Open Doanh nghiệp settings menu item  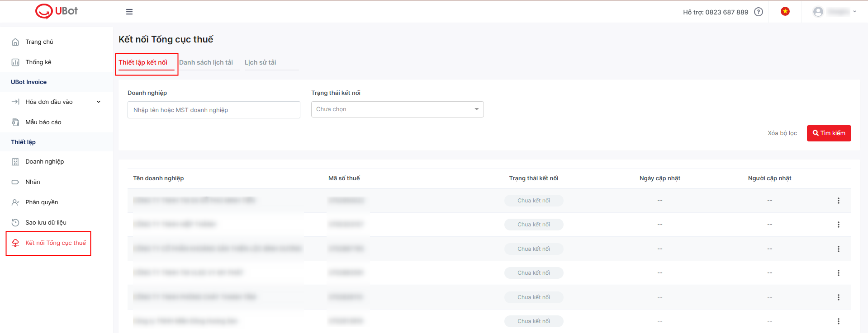tap(45, 161)
